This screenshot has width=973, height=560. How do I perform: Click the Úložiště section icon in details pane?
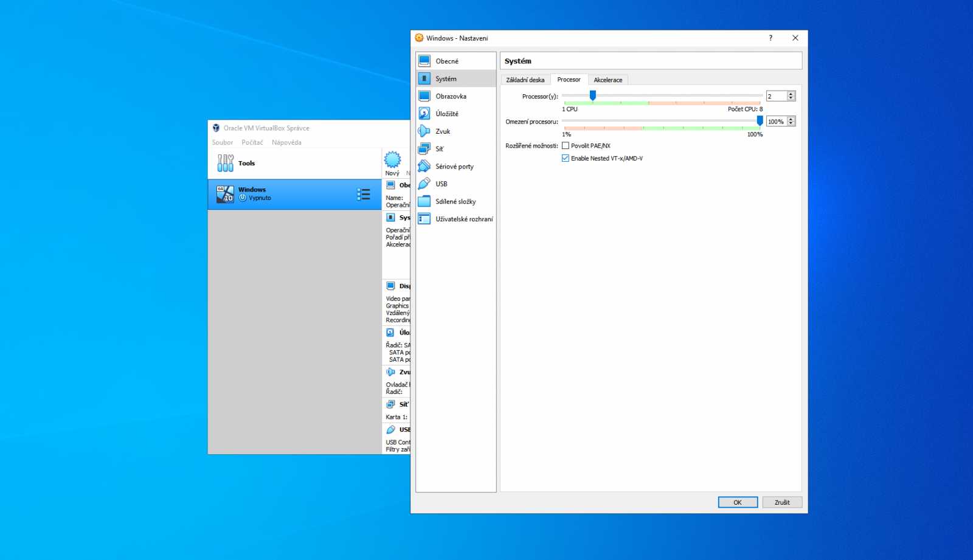pyautogui.click(x=390, y=333)
